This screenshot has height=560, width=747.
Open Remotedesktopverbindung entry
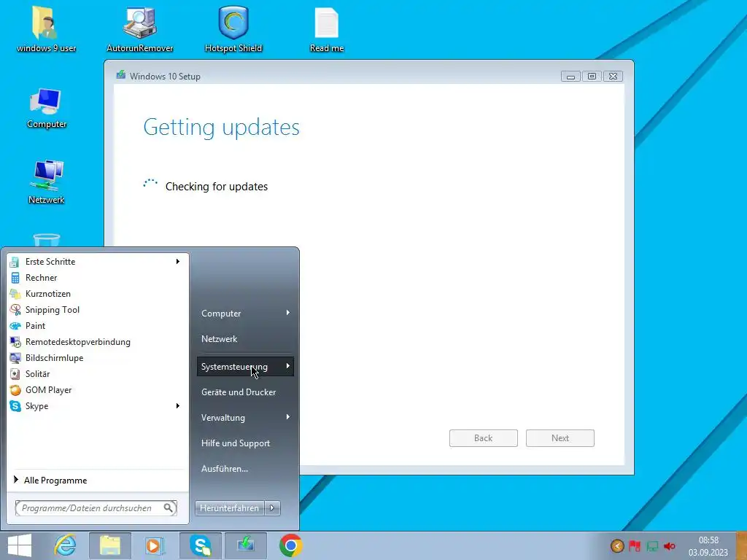coord(96,342)
